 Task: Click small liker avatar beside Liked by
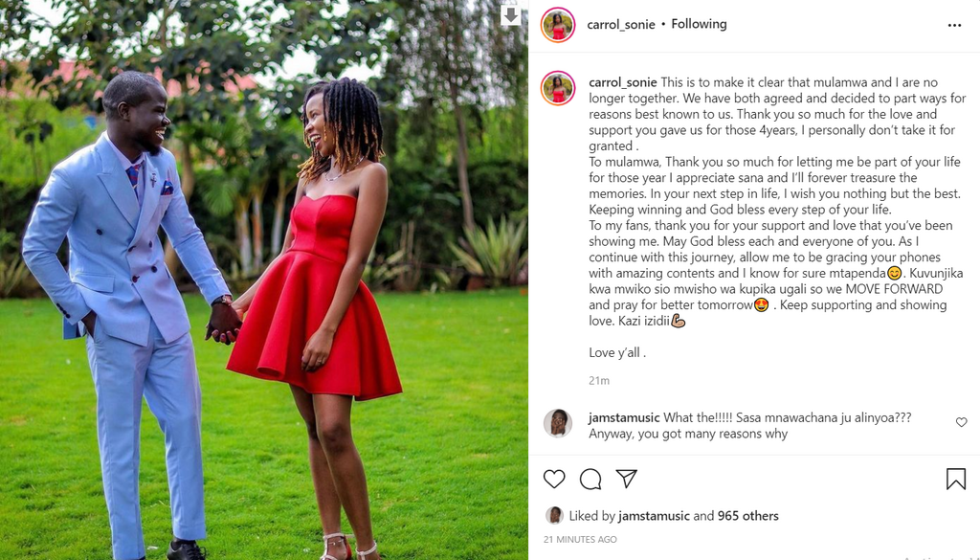click(x=554, y=515)
